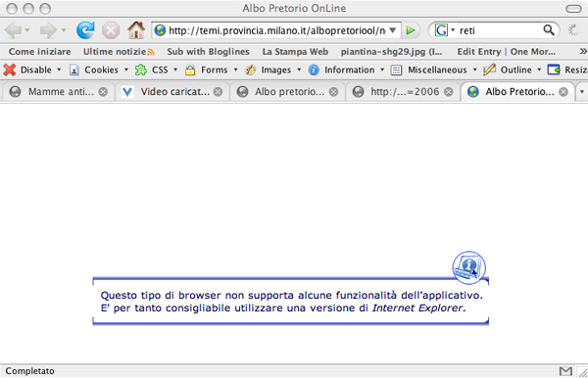Viewport: 588px width, 378px height.
Task: Close the active 'Albo Pretorio...' tab
Action: [x=563, y=92]
